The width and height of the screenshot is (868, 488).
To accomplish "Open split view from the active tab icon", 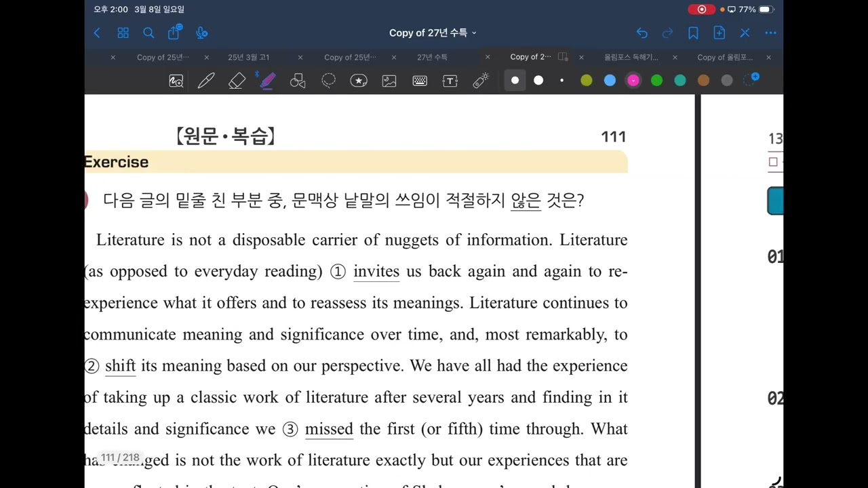I will point(564,57).
